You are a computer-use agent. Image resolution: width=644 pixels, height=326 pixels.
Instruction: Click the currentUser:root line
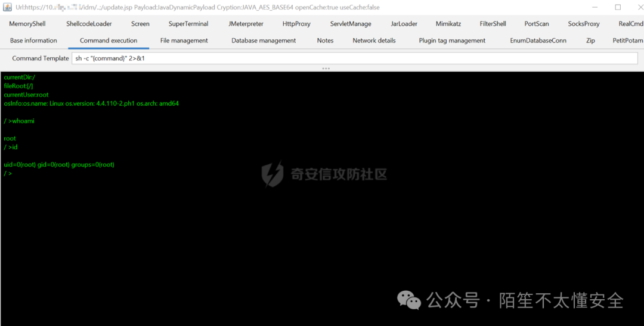26,94
